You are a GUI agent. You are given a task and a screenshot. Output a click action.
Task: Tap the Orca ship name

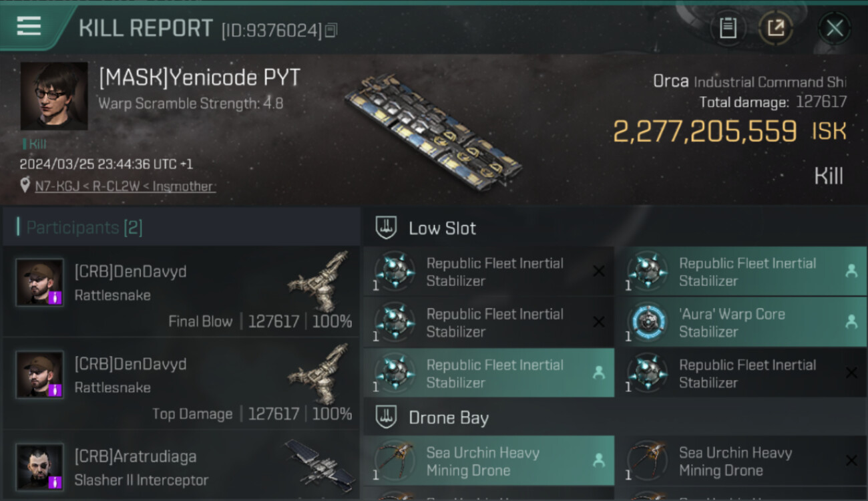click(x=670, y=81)
